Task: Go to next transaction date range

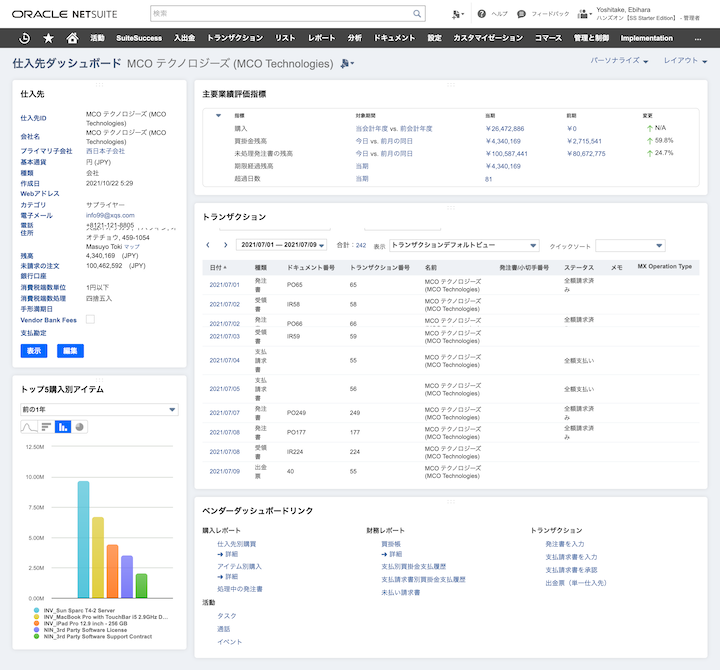Action: [225, 245]
